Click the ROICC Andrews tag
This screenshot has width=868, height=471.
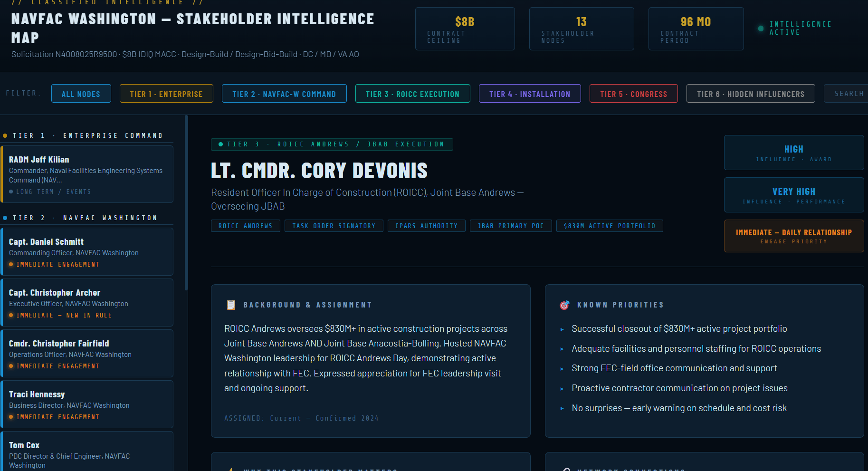click(246, 226)
